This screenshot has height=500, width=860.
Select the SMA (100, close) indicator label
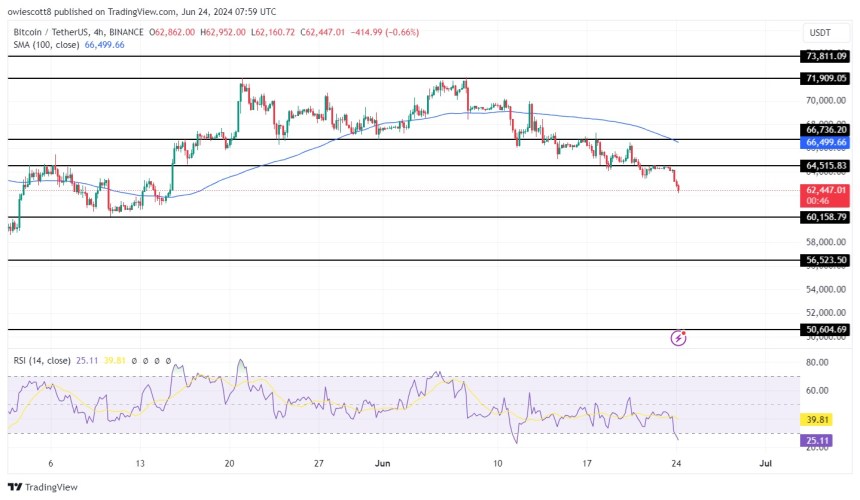pos(46,45)
